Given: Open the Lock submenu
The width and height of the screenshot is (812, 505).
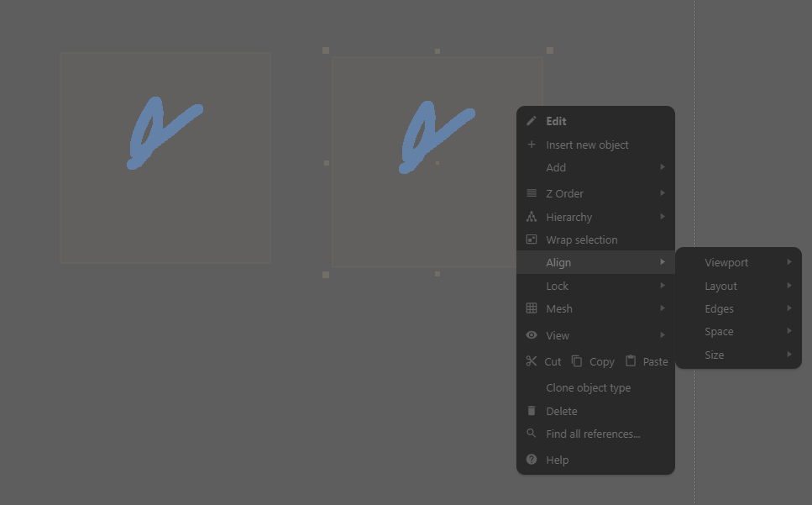Looking at the screenshot, I should tap(595, 286).
